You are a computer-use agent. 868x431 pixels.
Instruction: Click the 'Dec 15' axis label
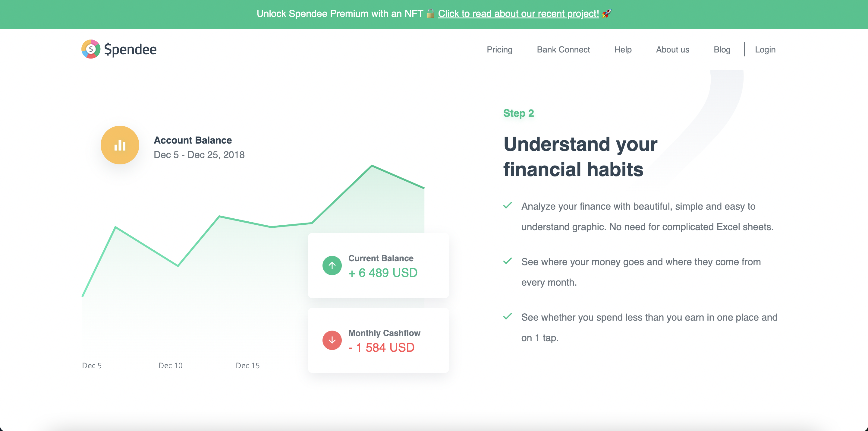coord(248,366)
